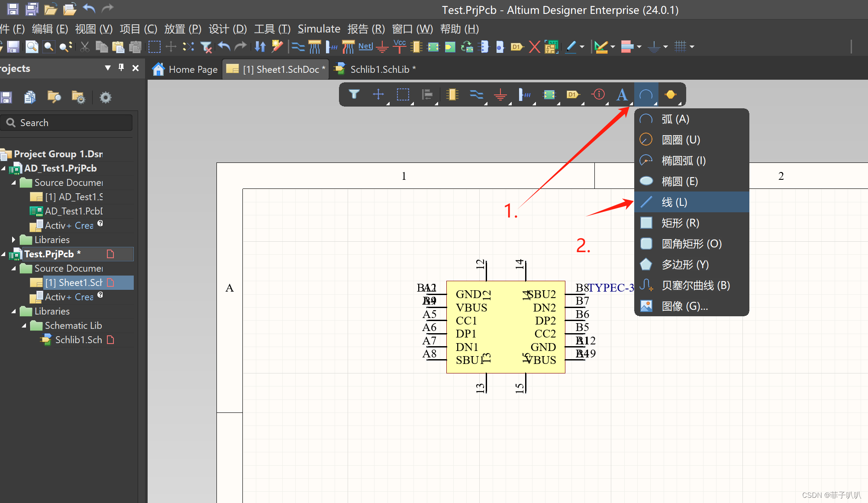Pin the Projects panel
Image resolution: width=868 pixels, height=503 pixels.
pyautogui.click(x=121, y=68)
